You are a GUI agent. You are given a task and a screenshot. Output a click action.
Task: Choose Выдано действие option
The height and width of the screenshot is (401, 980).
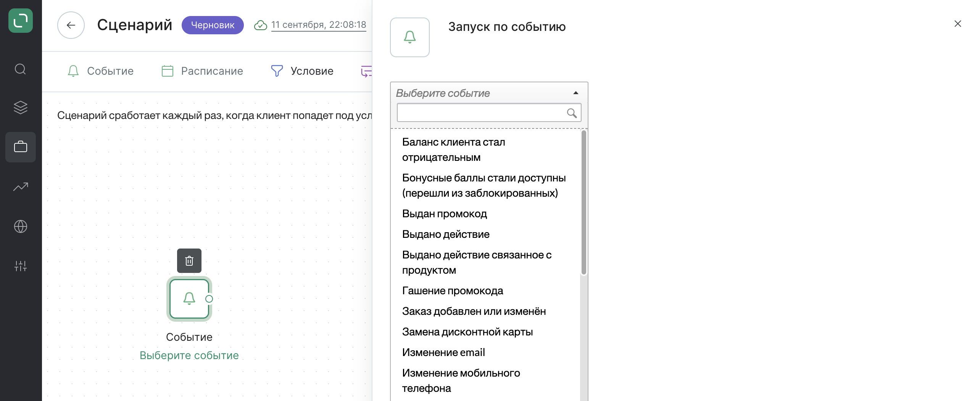pyautogui.click(x=485, y=234)
